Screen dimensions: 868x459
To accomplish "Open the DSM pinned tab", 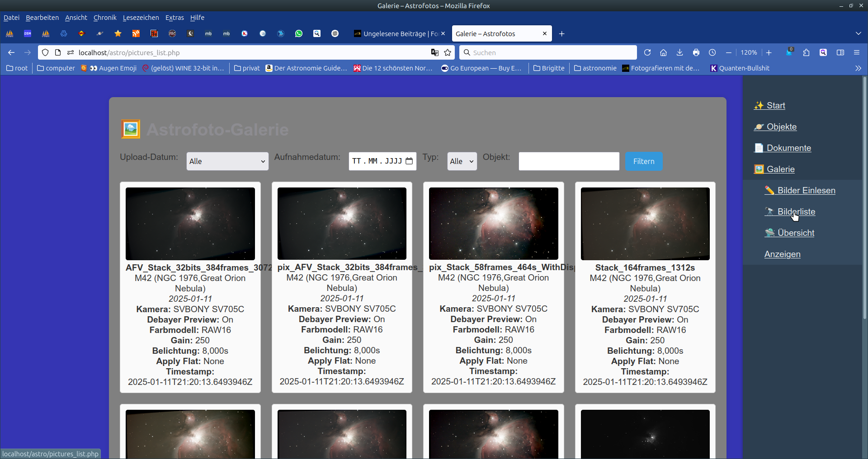I will tap(28, 33).
